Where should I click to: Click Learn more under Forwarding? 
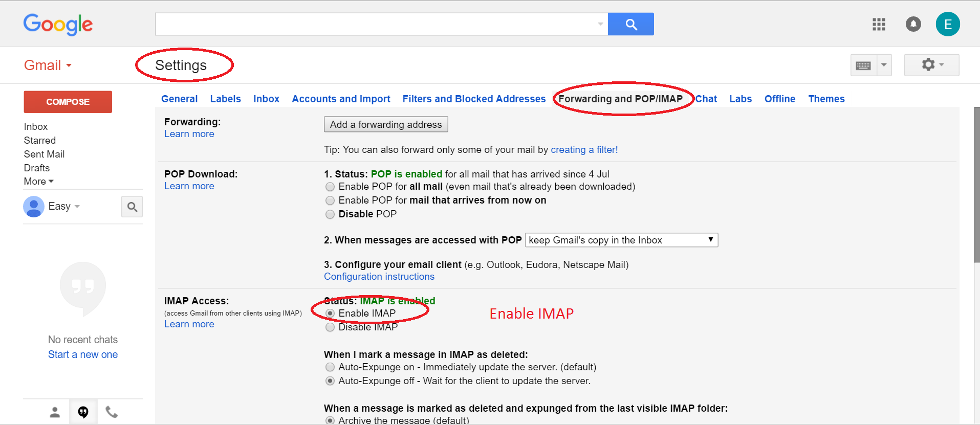coord(189,134)
